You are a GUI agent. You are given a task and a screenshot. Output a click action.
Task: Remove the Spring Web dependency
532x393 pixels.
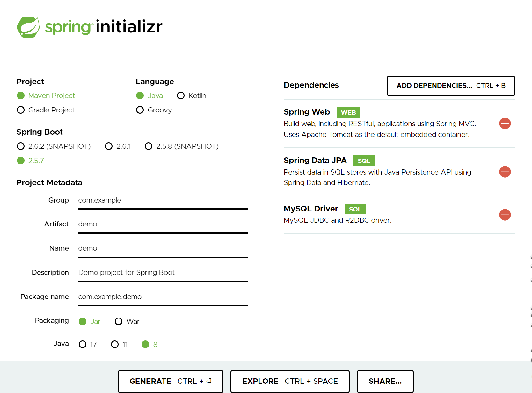pos(505,124)
